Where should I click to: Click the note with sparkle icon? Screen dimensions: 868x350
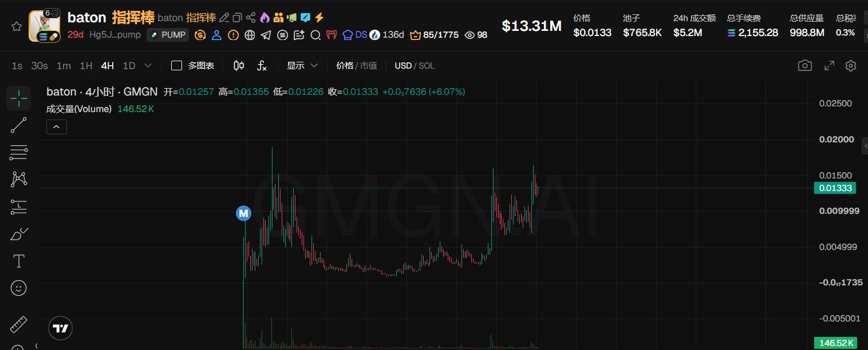[299, 35]
